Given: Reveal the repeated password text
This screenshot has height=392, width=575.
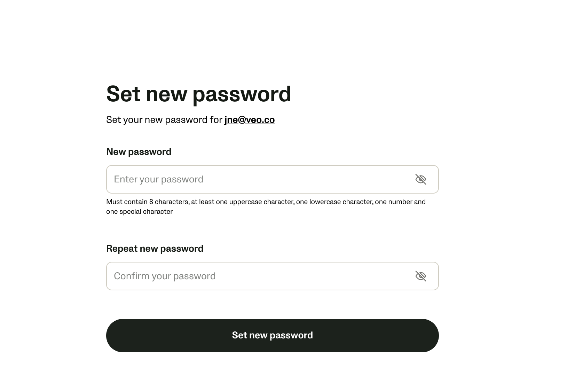Looking at the screenshot, I should click(x=420, y=276).
